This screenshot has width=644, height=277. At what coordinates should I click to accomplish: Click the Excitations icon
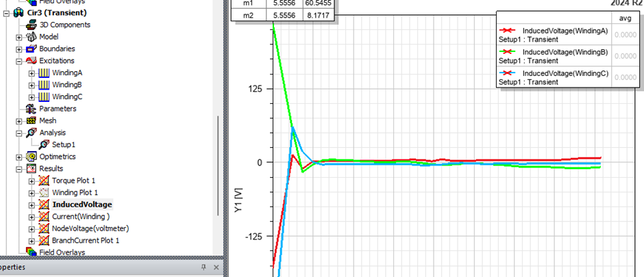point(32,61)
